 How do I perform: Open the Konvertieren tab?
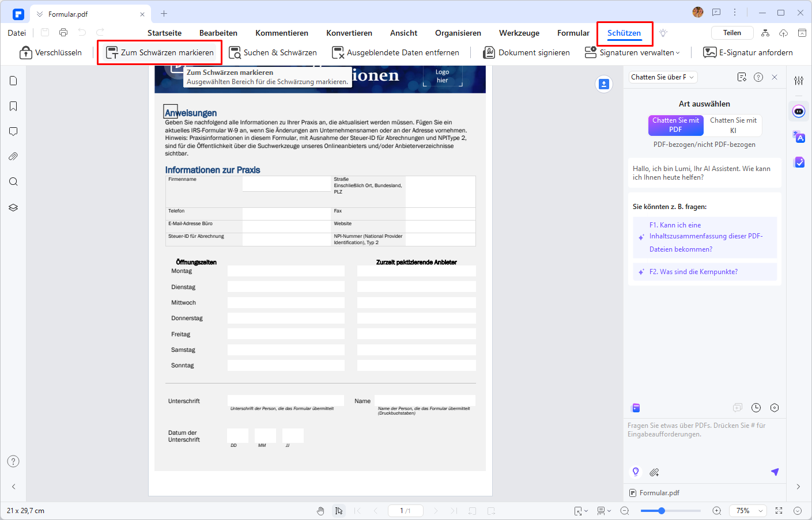pos(349,33)
